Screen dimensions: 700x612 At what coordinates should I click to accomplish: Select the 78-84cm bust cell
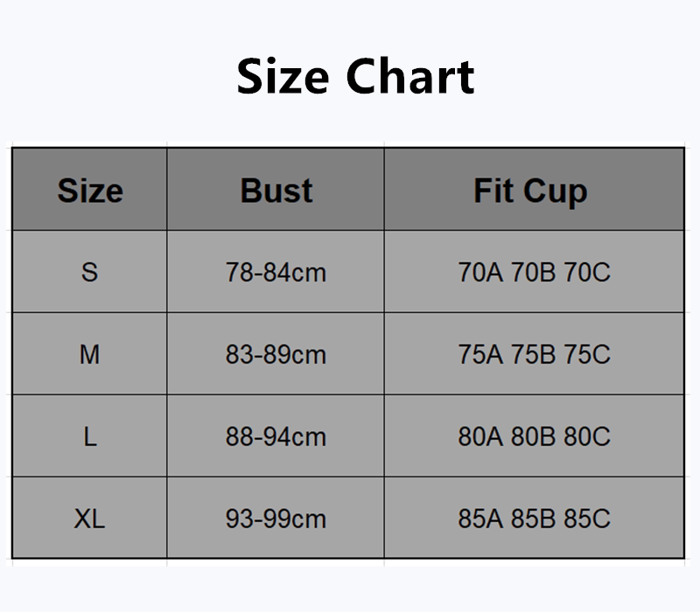point(276,272)
